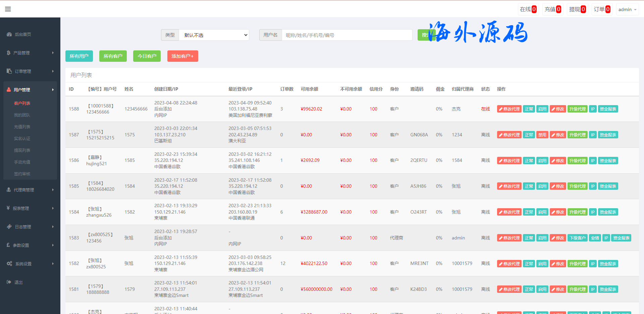Toggle 正常 status for user 1586
Viewport: 644px width, 314px height.
[x=529, y=161]
